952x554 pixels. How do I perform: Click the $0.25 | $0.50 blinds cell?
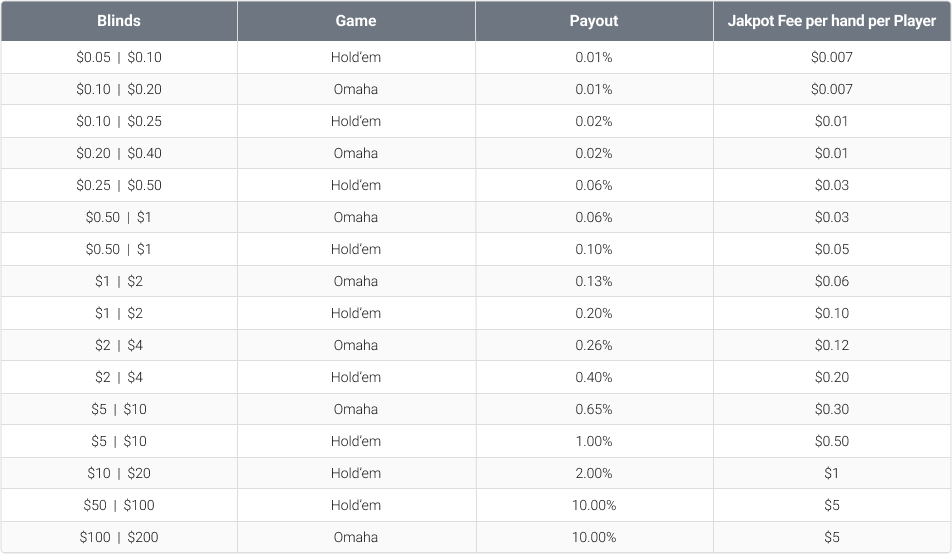[x=119, y=185]
